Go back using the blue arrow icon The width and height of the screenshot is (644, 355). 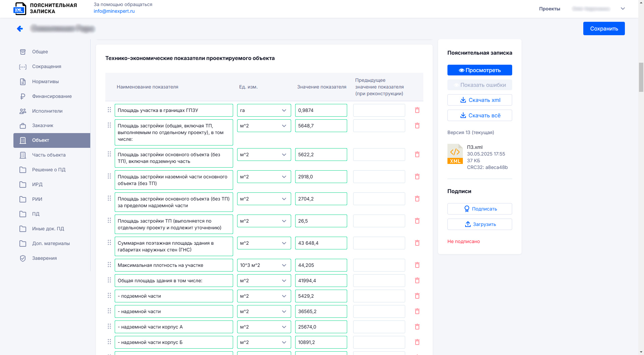[x=20, y=28]
